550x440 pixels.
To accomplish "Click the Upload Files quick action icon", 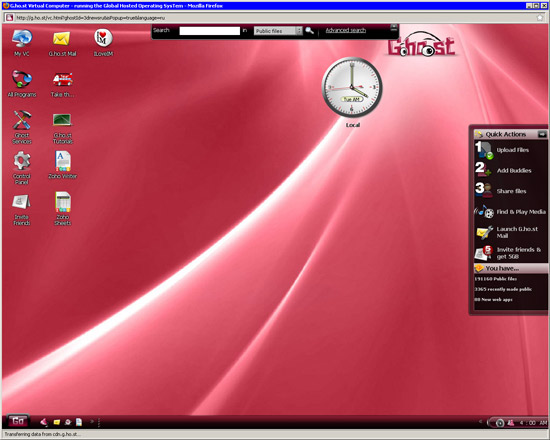I will point(484,150).
